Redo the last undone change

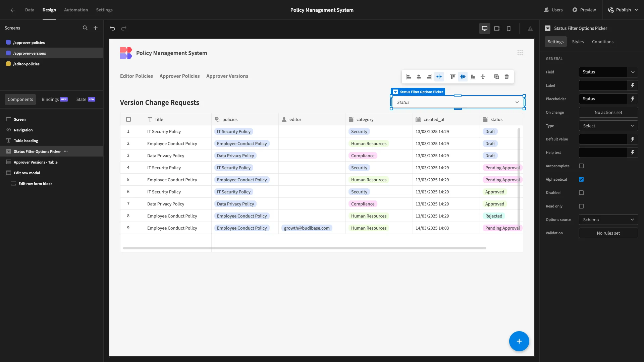pos(124,28)
